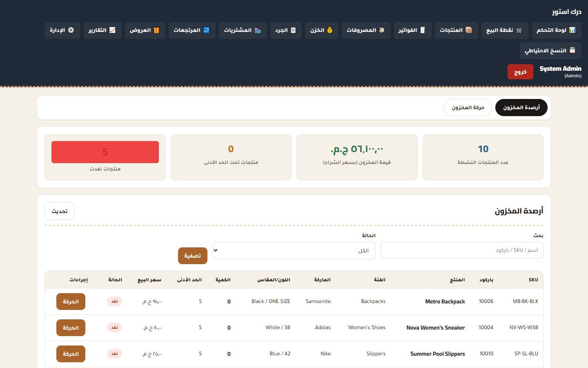The image size is (588, 368).
Task: Click the قيمة المخزون stock value card
Action: [x=357, y=157]
